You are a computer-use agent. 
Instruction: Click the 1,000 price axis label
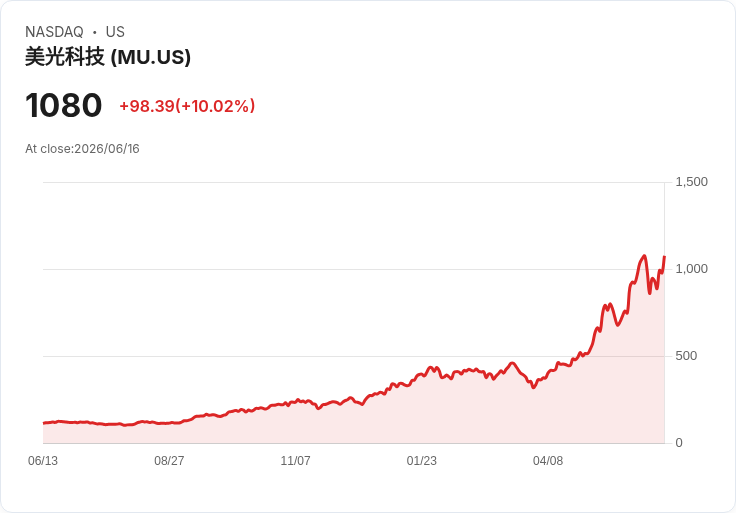(x=691, y=269)
